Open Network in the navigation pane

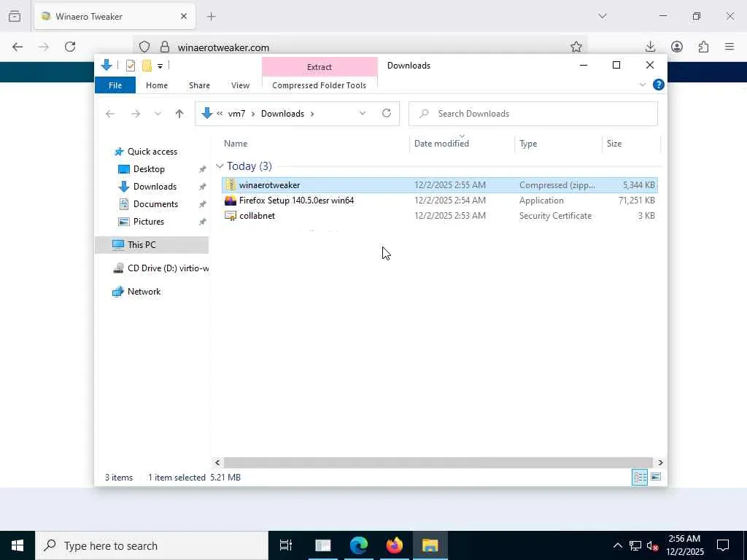point(144,292)
